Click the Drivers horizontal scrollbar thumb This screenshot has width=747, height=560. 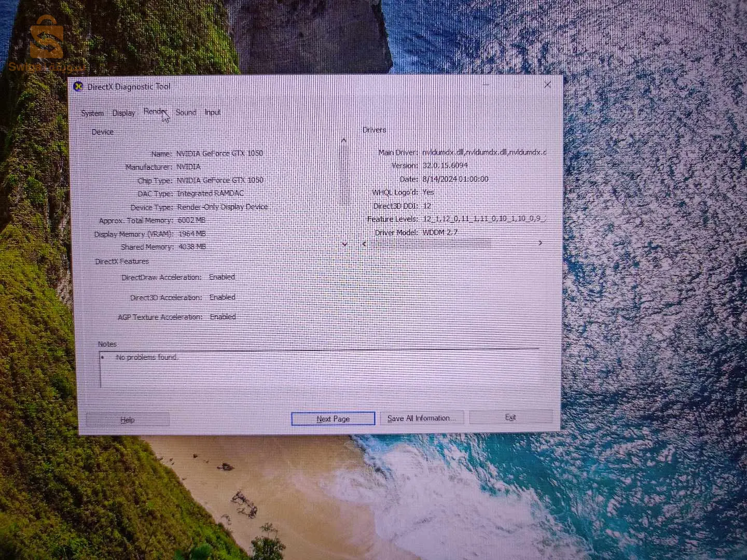431,243
